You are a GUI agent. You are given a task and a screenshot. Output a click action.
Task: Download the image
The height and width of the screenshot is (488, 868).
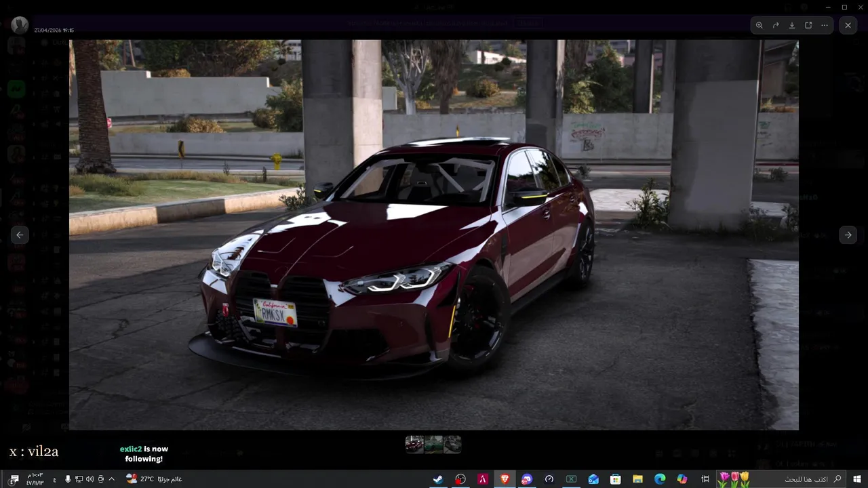pyautogui.click(x=792, y=25)
